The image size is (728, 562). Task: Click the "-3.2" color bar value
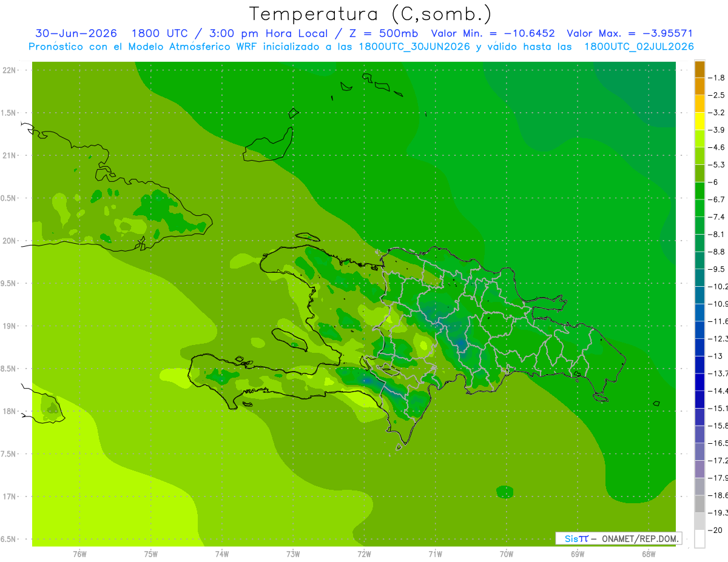[716, 113]
